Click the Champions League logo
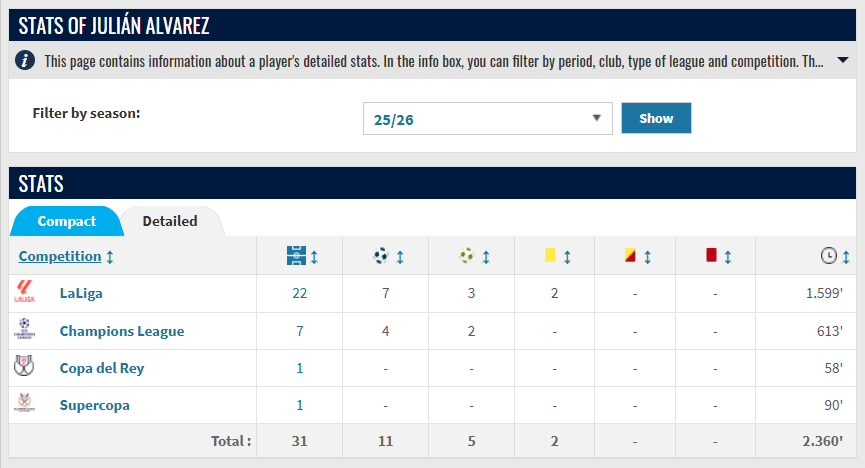The image size is (865, 468). (24, 329)
